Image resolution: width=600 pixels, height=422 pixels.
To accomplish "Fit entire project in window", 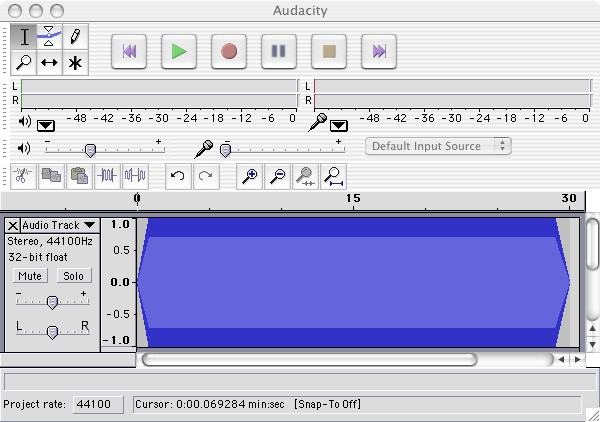I will click(333, 176).
